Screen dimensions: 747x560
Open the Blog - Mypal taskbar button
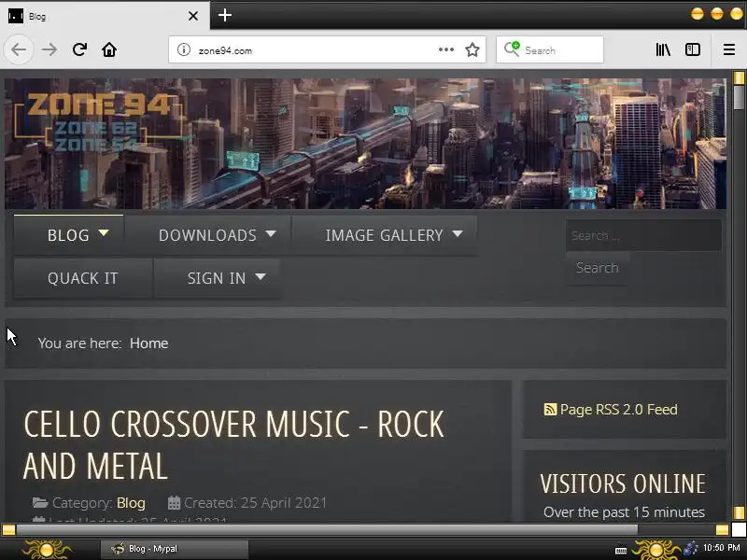tap(174, 549)
